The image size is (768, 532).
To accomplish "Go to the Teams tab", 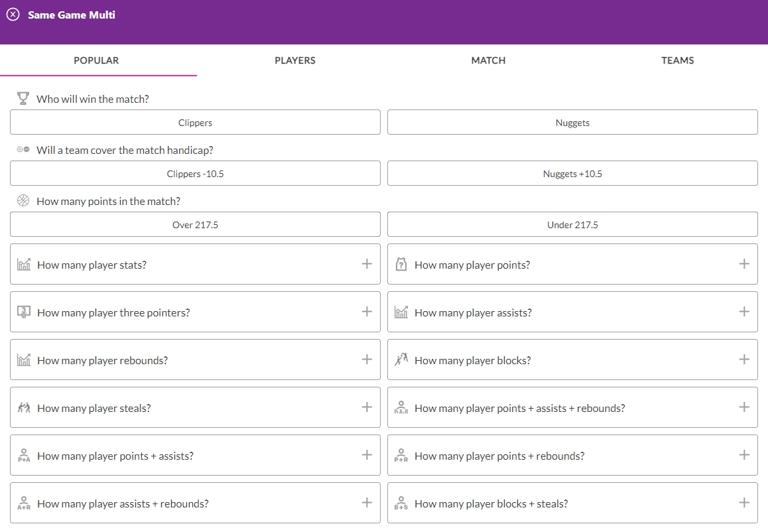I will [677, 60].
